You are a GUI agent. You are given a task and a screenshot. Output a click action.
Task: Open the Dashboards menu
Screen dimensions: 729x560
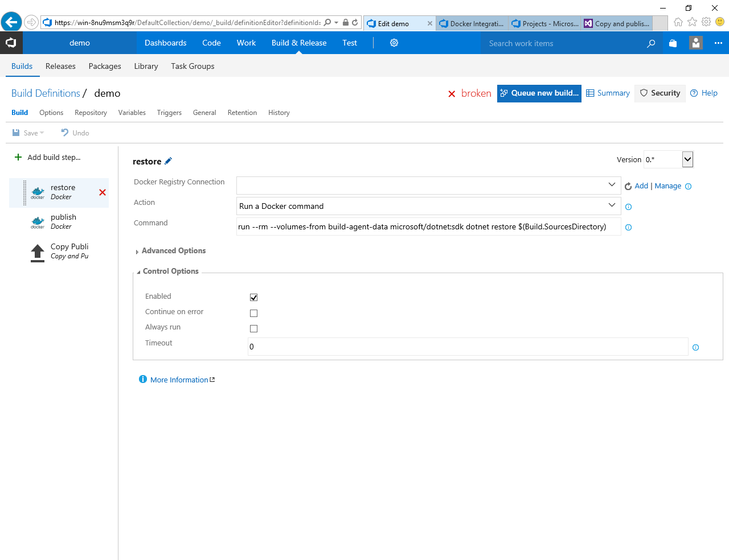(166, 43)
